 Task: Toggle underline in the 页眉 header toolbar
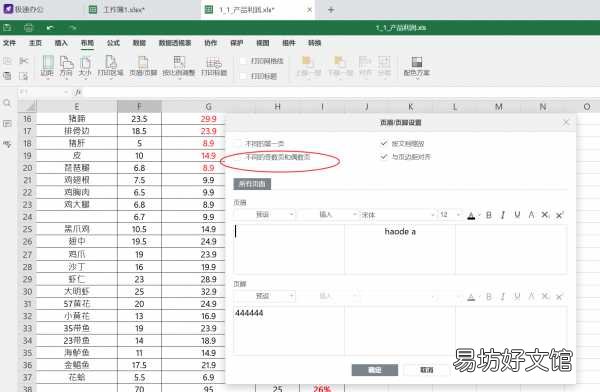517,215
